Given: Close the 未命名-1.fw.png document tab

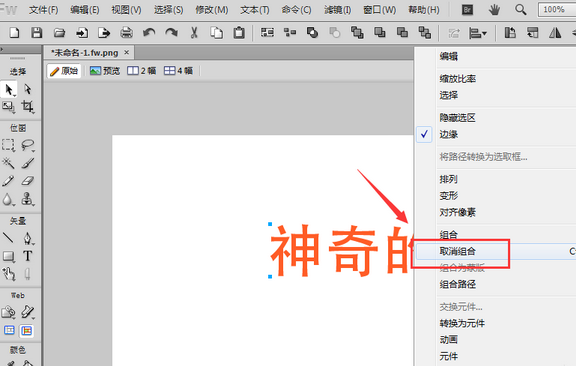Looking at the screenshot, I should [126, 53].
